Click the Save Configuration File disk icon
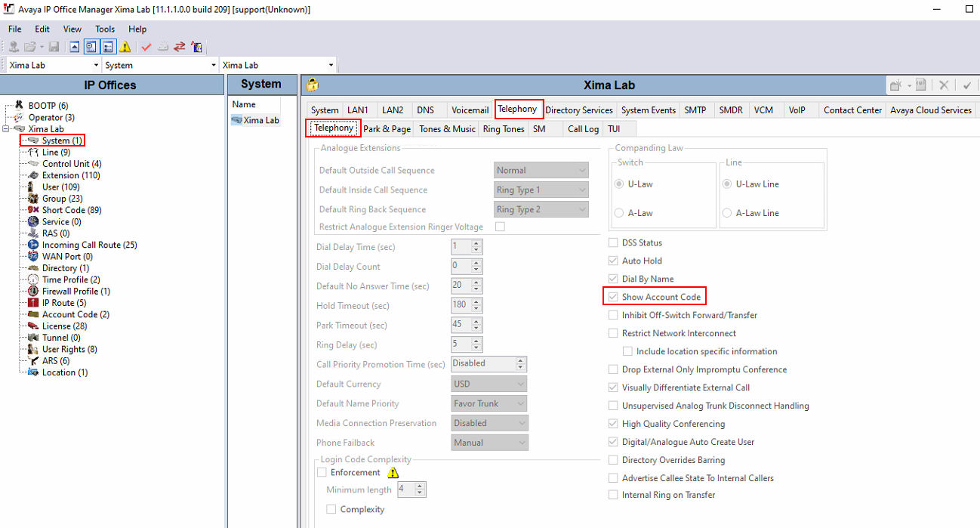The image size is (980, 528). (x=54, y=46)
